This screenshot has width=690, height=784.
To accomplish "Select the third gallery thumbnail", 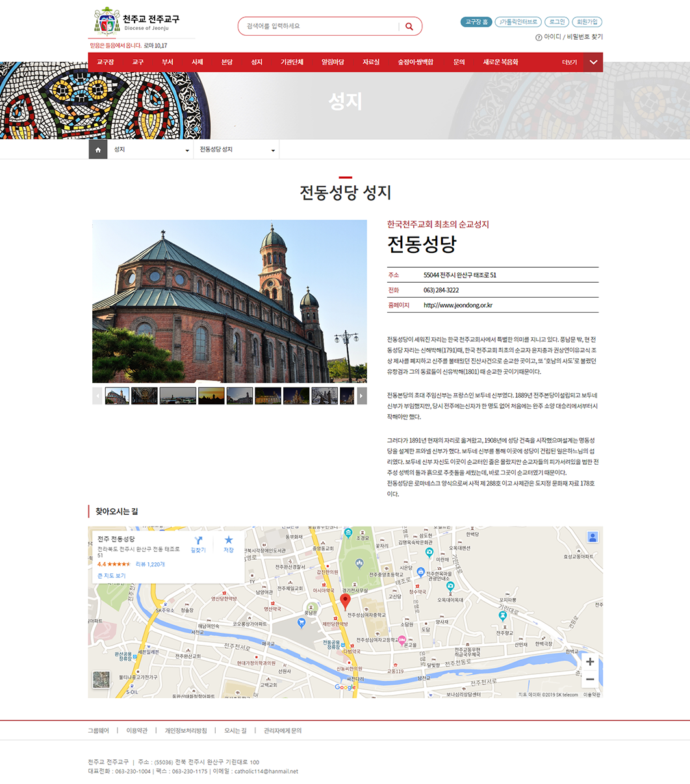I will click(178, 396).
